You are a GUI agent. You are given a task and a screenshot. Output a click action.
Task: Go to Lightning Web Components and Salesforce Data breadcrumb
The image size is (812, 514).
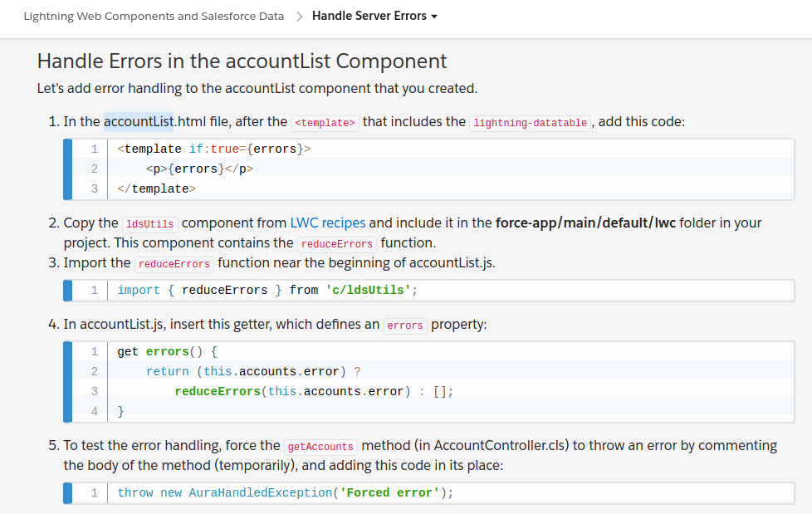pyautogui.click(x=154, y=16)
